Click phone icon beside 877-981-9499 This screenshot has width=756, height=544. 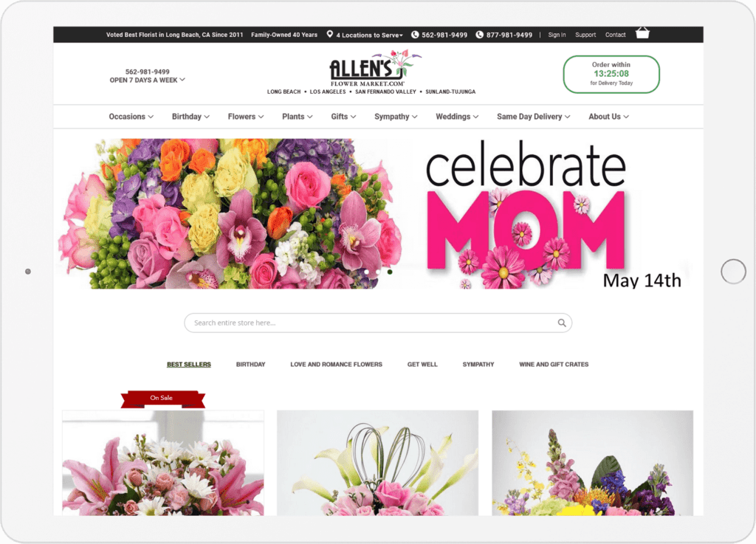click(x=479, y=35)
